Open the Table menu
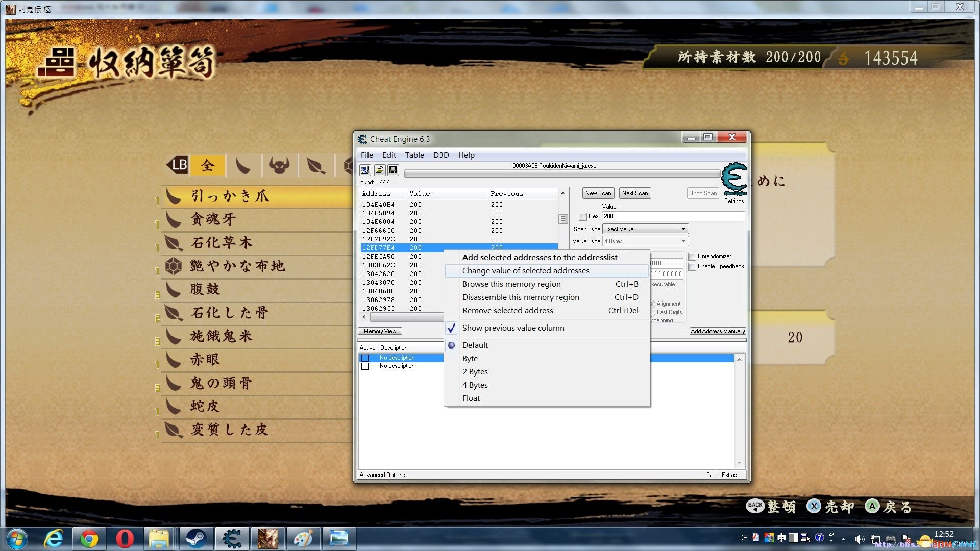980x551 pixels. click(414, 155)
